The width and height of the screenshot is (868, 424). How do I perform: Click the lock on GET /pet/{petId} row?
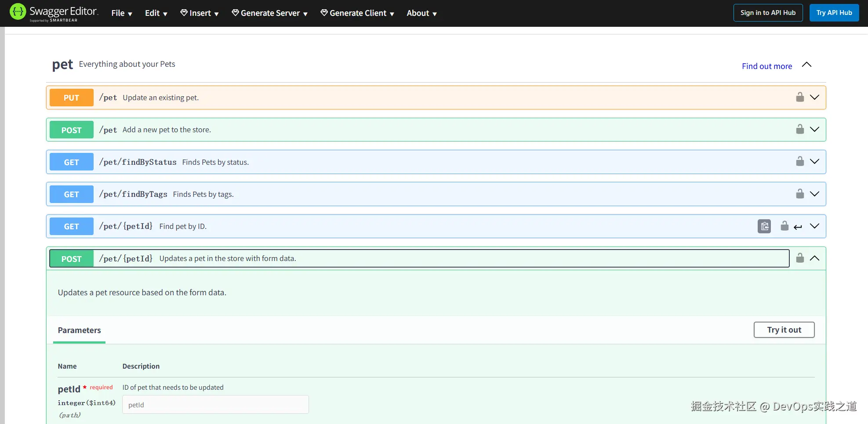(784, 226)
